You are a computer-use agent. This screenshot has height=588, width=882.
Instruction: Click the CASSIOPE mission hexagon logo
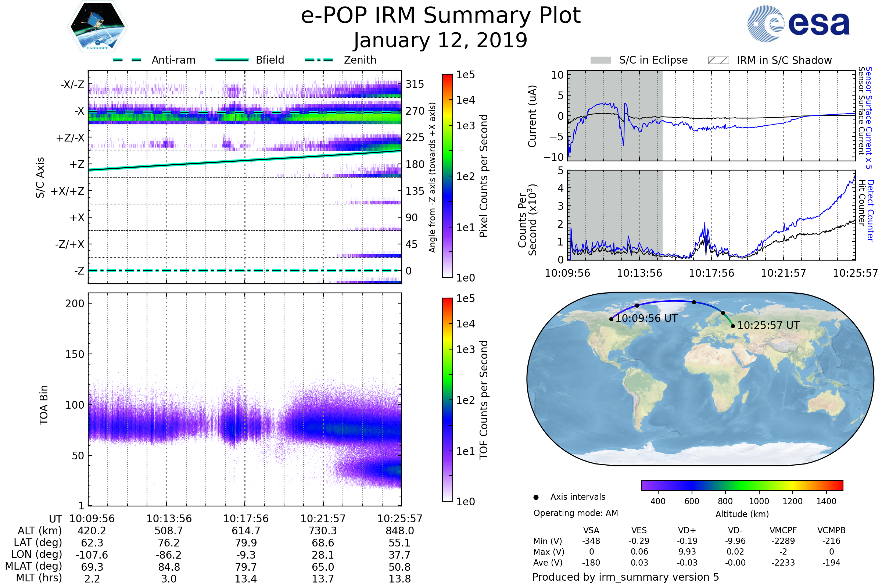coord(97,27)
